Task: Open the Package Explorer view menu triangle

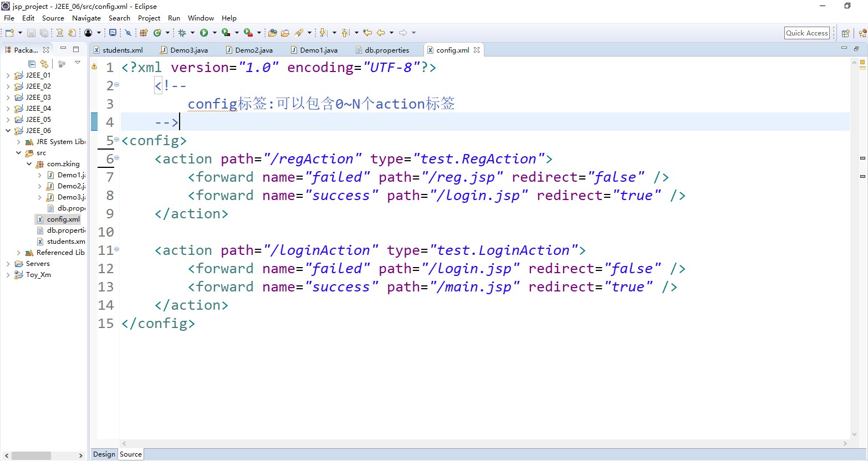Action: 77,63
